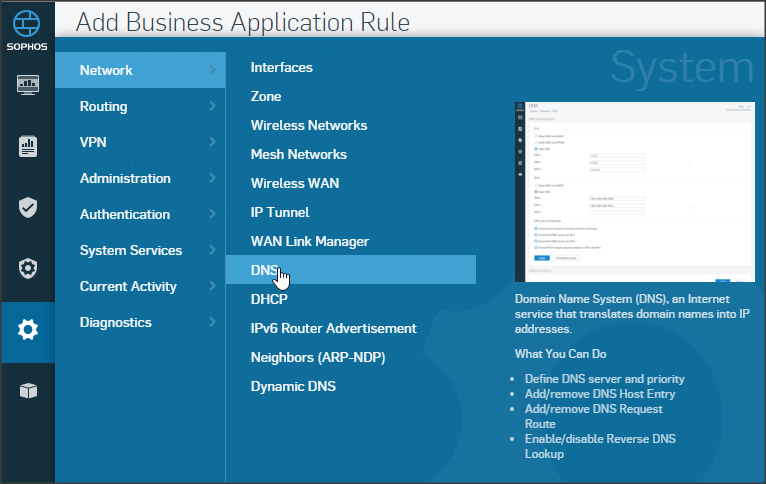Click the Sophos logo icon
The width and height of the screenshot is (766, 484).
click(27, 24)
